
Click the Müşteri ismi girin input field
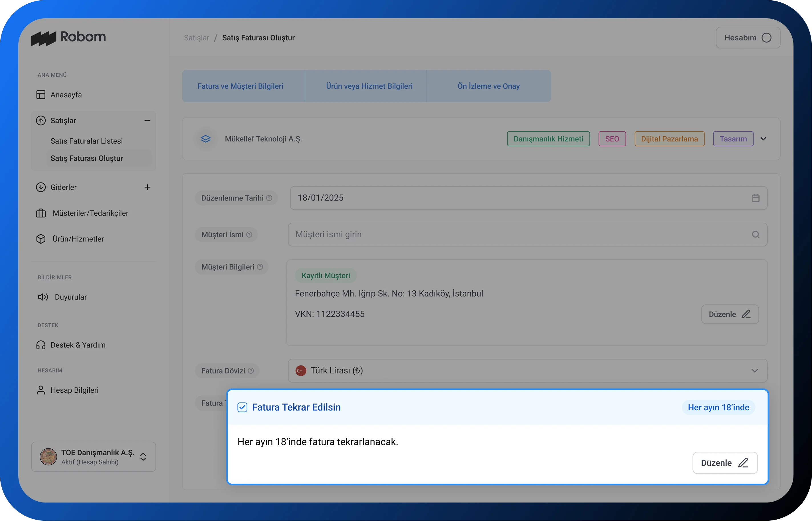coord(508,234)
